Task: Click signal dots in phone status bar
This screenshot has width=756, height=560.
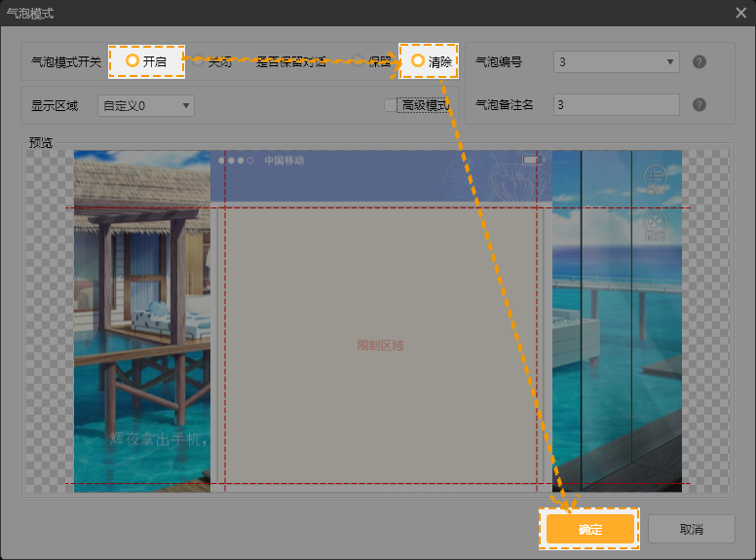Action: click(237, 160)
